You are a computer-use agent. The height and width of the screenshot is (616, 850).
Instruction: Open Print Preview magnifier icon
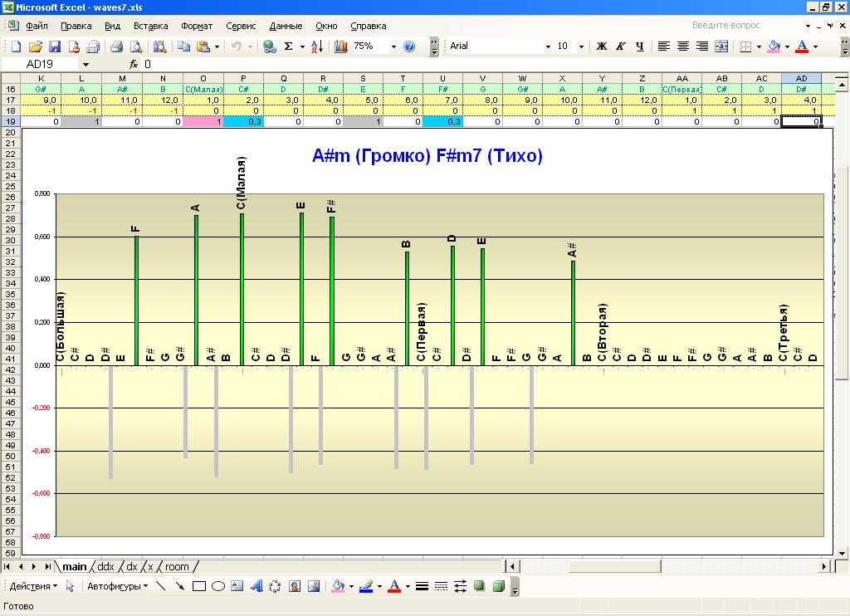click(x=136, y=46)
